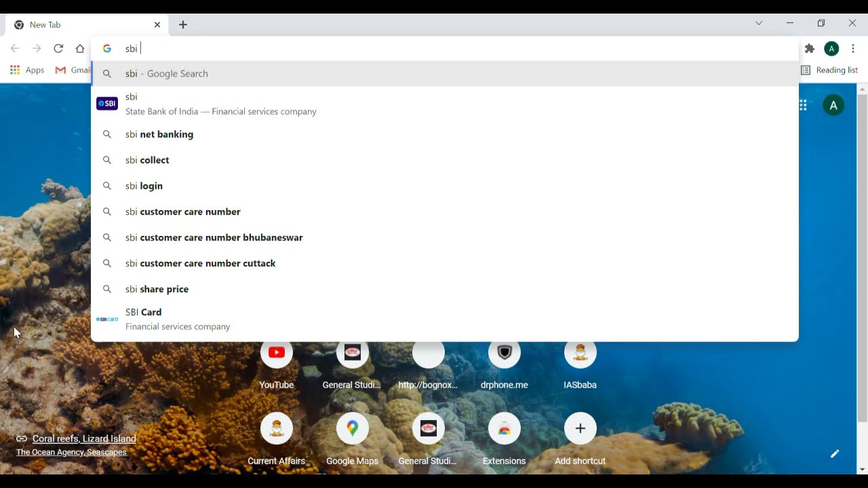The height and width of the screenshot is (488, 868).
Task: Open the tab search dropdown arrow
Action: [x=759, y=23]
